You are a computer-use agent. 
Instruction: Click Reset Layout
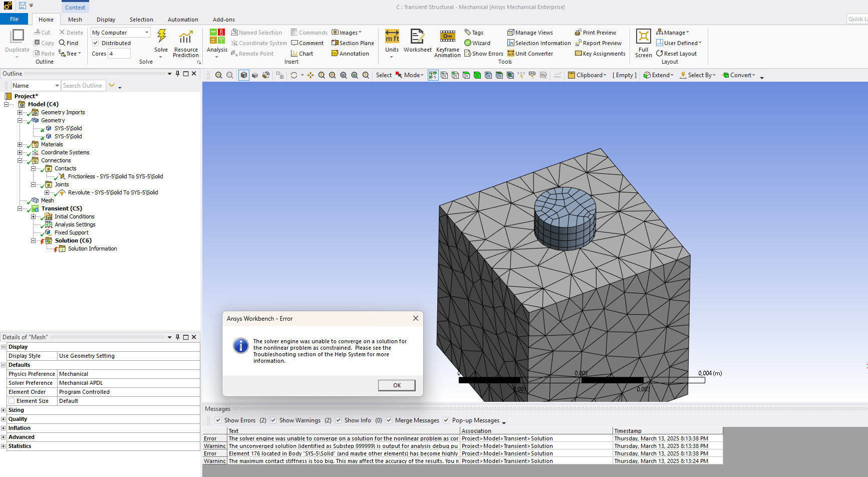676,54
